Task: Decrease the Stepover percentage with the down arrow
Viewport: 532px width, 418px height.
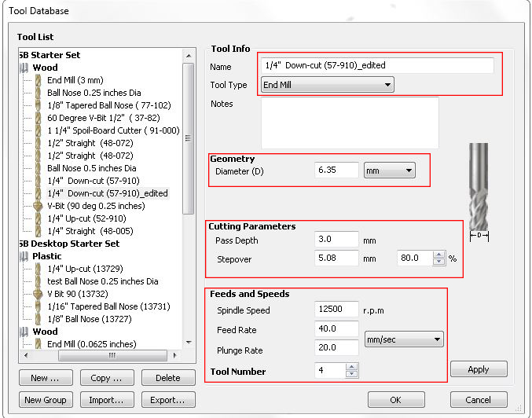Action: coord(439,261)
